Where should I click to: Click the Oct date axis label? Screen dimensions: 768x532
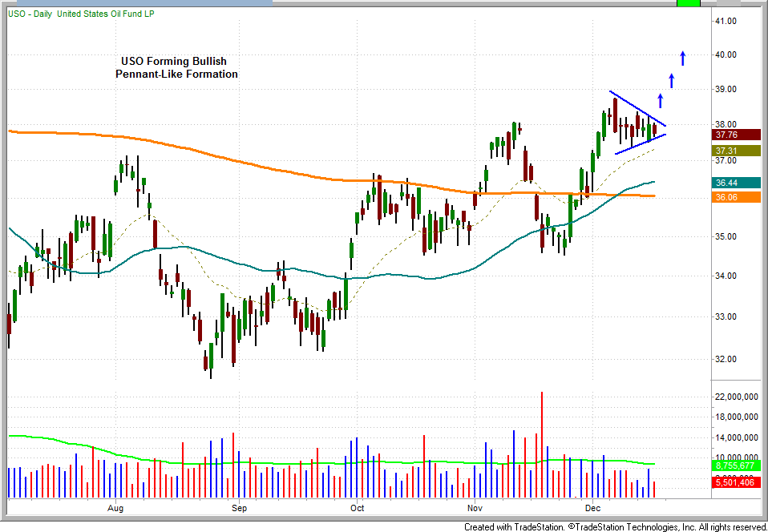tap(357, 508)
